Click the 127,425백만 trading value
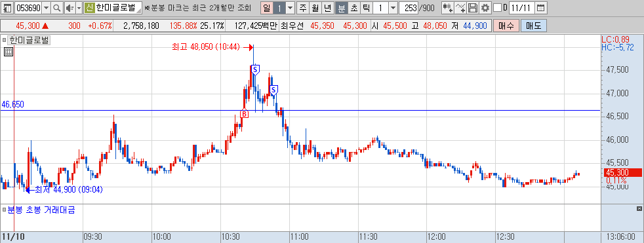Image resolution: width=644 pixels, height=243 pixels. 256,26
